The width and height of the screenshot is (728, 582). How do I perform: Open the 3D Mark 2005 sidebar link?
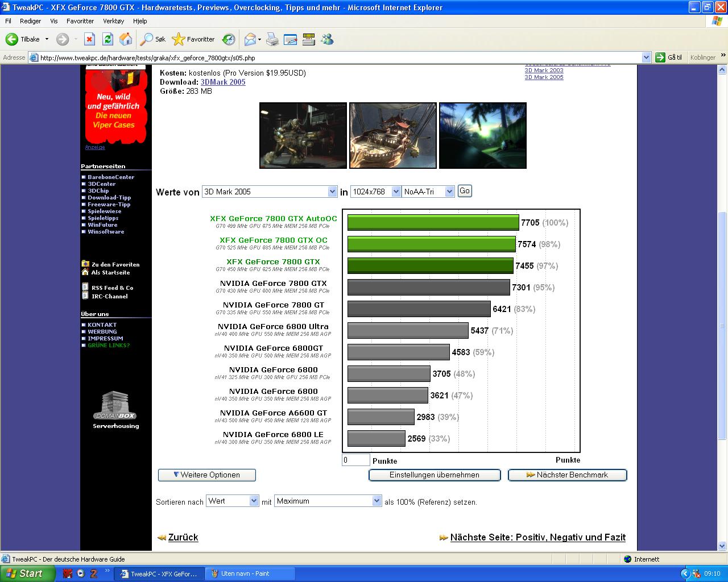pos(544,77)
